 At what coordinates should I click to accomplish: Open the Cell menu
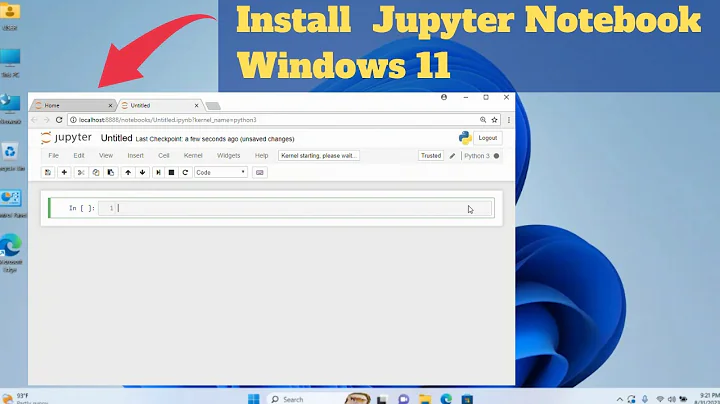point(163,156)
